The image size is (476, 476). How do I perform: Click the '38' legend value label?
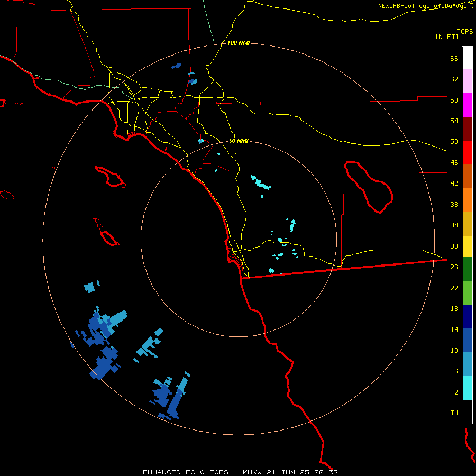pos(454,204)
